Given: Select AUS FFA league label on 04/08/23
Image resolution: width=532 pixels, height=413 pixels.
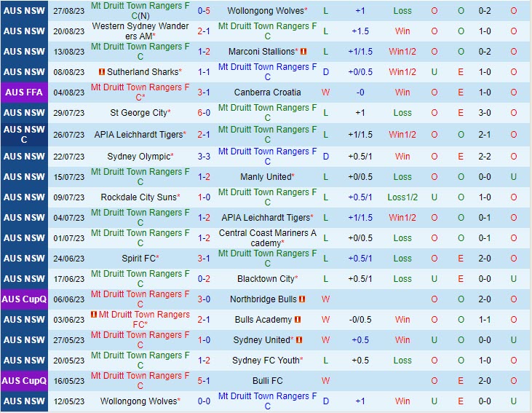Looking at the screenshot, I should [x=24, y=93].
